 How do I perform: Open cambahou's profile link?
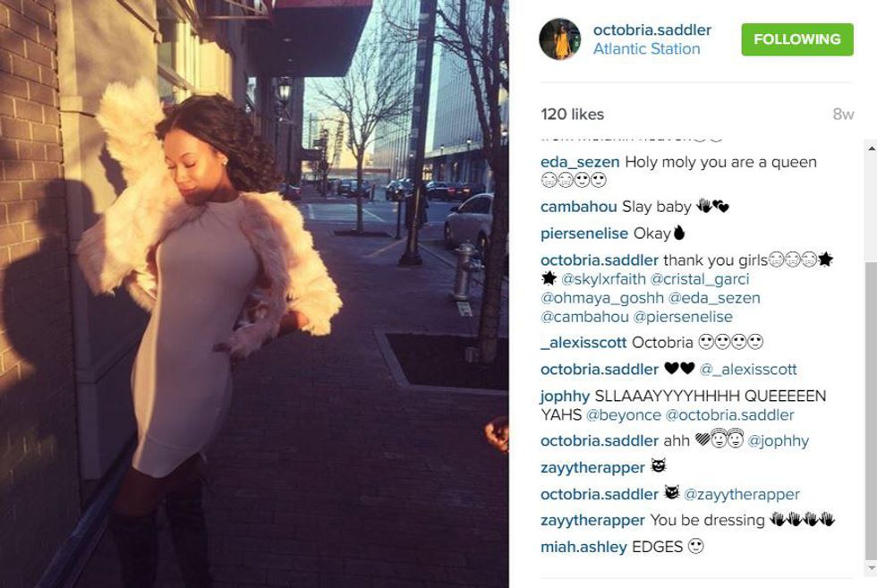579,207
